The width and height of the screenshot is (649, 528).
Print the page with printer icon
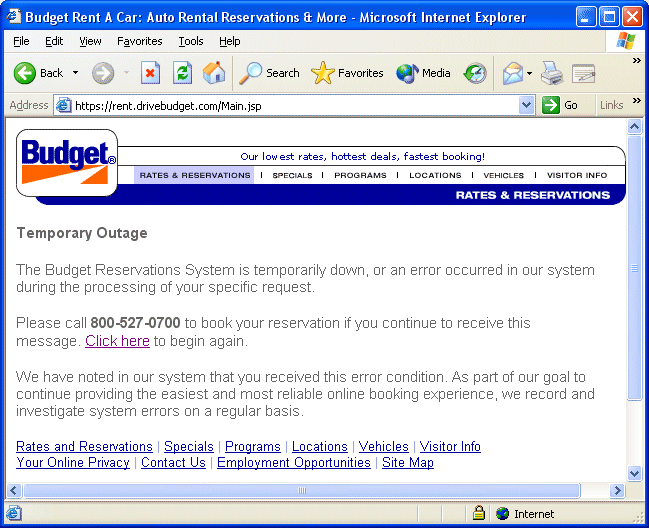click(552, 73)
